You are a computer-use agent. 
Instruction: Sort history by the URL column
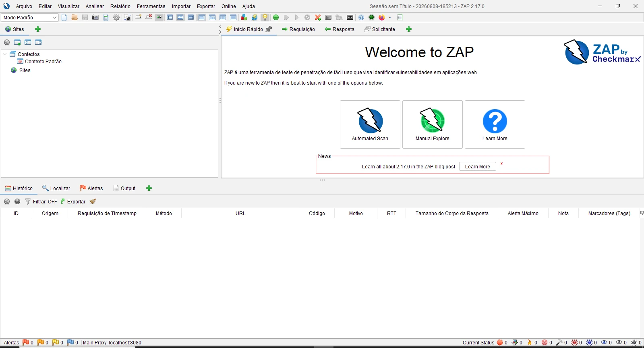click(240, 213)
